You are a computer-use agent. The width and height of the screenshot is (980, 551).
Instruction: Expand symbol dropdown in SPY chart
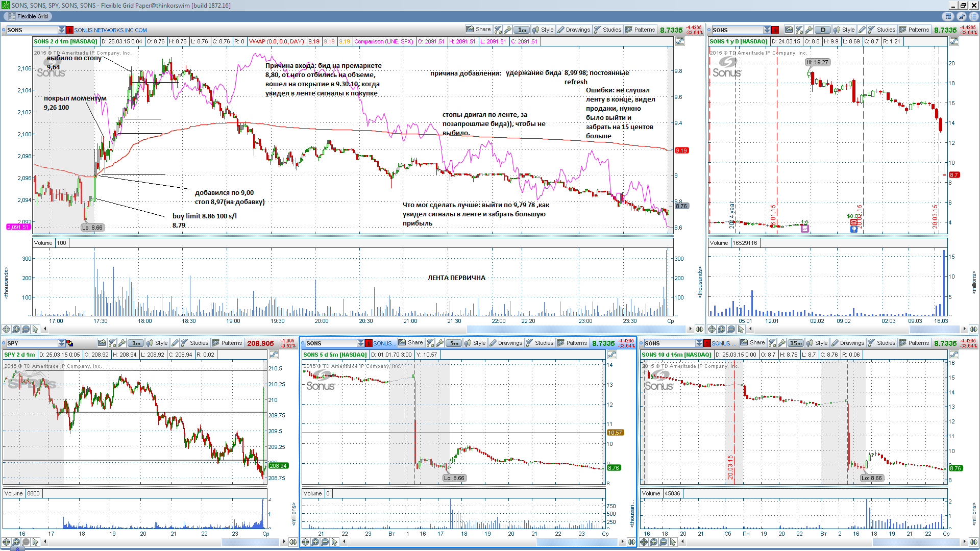tap(62, 343)
